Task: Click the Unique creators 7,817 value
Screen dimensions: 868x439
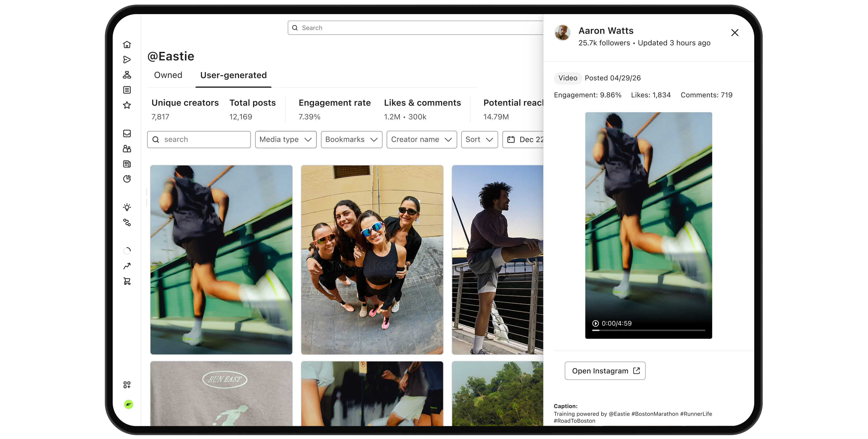Action: click(x=160, y=117)
